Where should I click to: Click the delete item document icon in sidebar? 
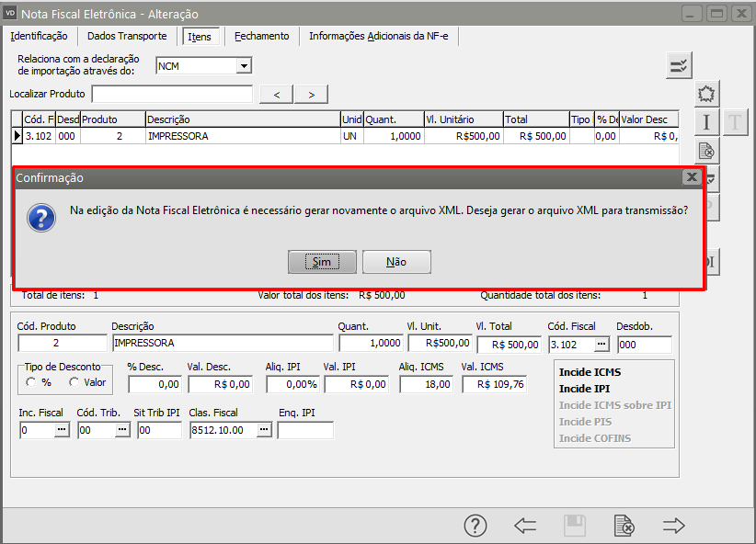click(x=706, y=151)
